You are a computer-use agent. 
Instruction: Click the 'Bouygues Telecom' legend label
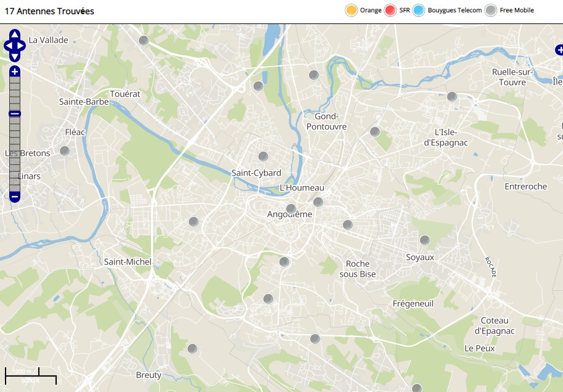(454, 10)
